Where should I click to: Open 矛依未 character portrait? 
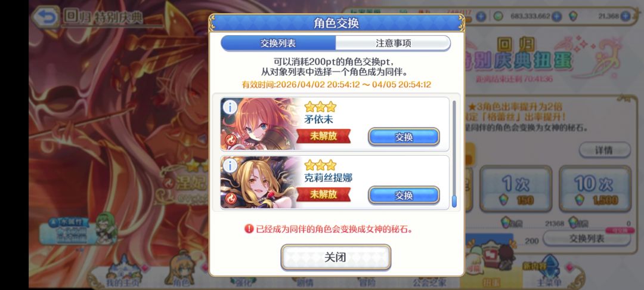(x=261, y=124)
